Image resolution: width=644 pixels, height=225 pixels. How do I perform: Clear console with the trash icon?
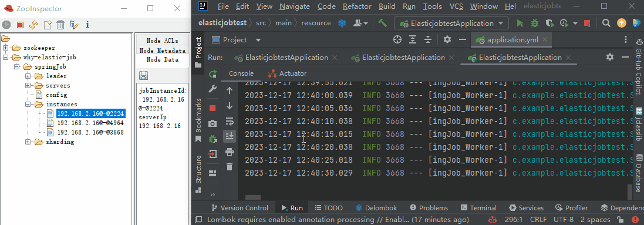[230, 167]
